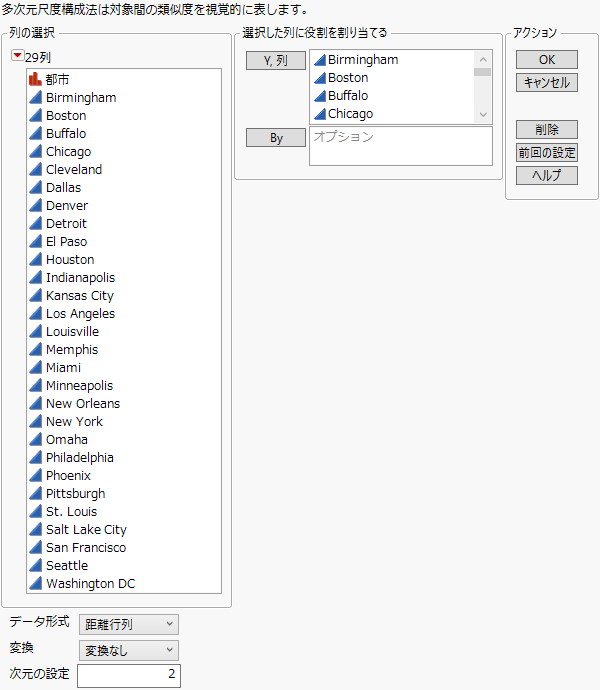600x690 pixels.
Task: Click the blue icon next to Philadelphia
Action: pyautogui.click(x=35, y=458)
